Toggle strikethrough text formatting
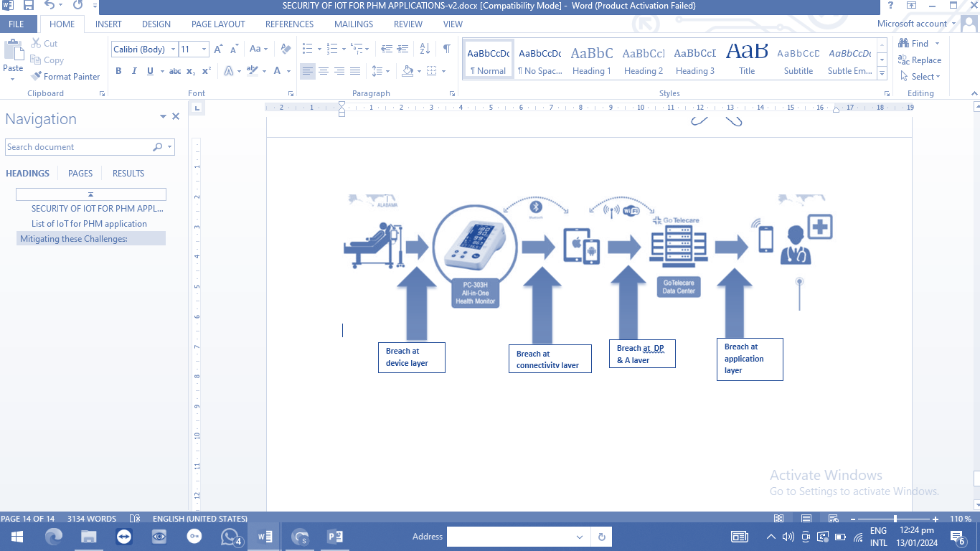This screenshot has height=551, width=980. pos(175,71)
